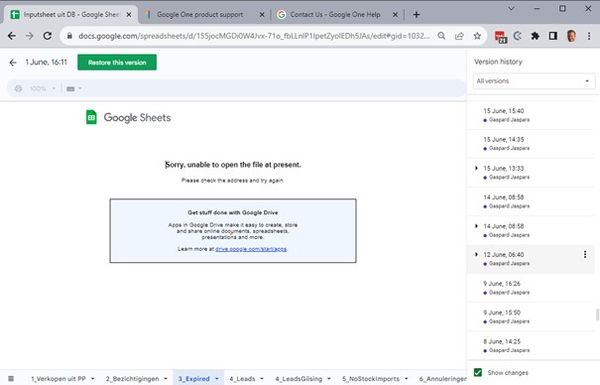Click the lock icon in address bar

click(69, 36)
